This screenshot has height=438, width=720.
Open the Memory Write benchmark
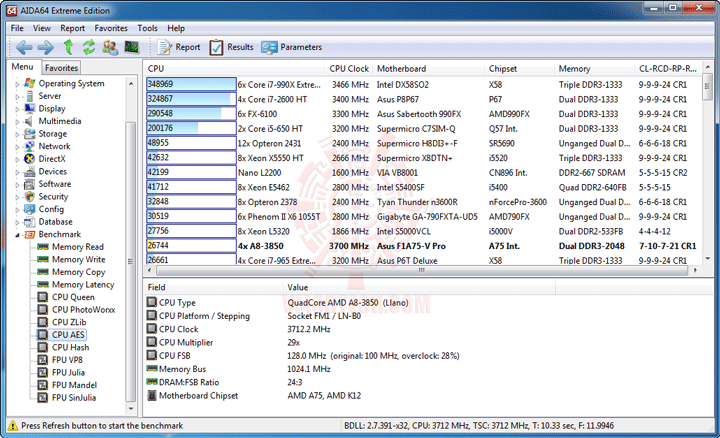[x=78, y=259]
